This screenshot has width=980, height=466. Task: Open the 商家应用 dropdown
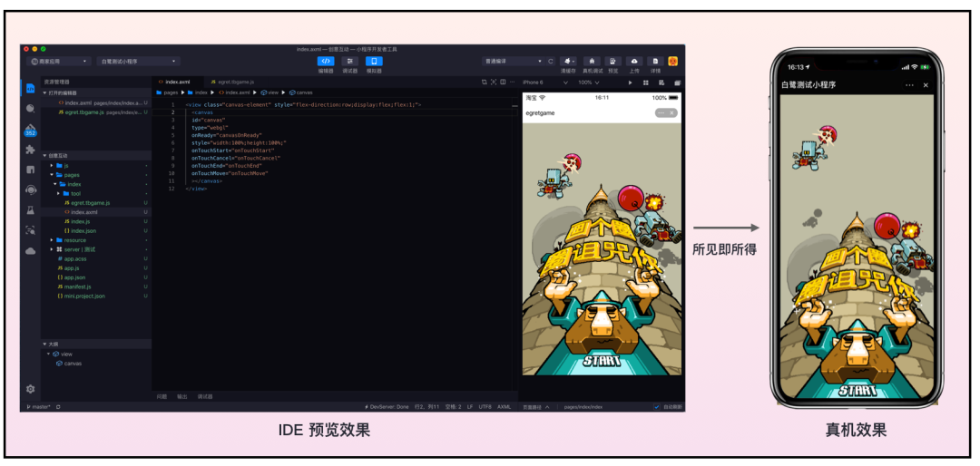(x=59, y=62)
